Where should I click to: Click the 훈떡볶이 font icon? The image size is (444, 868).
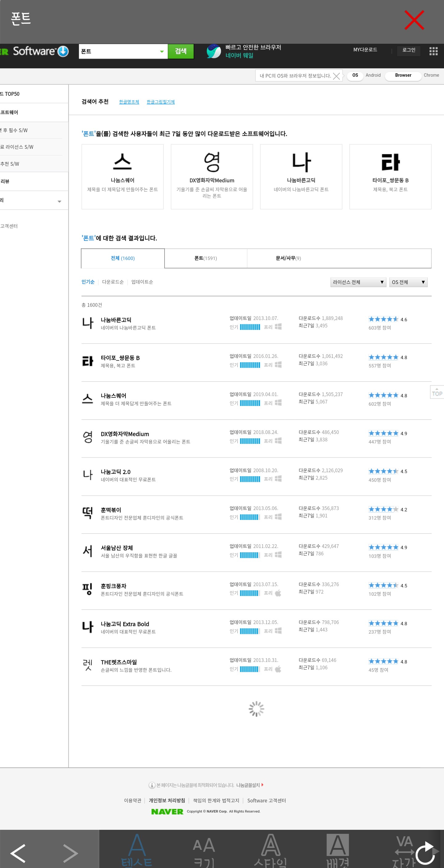coord(88,513)
